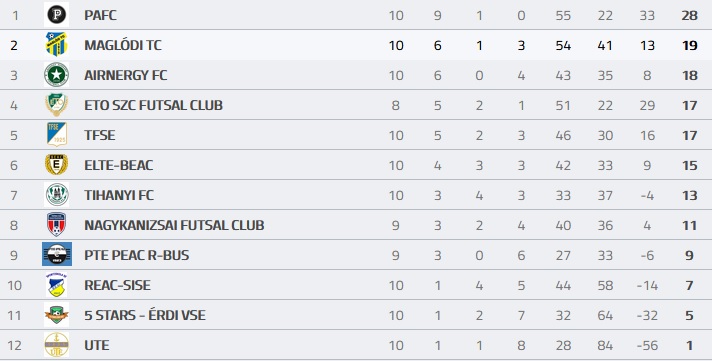
Task: Open the TFSE blue shield logo
Action: [57, 135]
